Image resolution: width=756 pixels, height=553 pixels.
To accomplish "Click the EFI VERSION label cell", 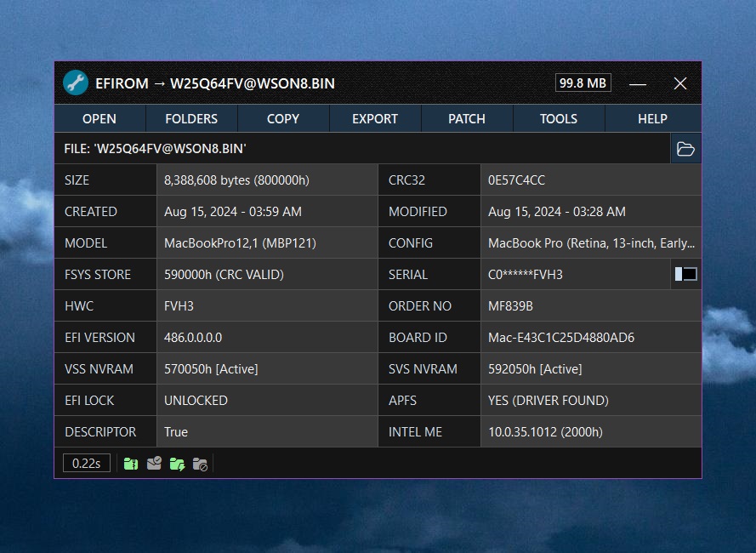I will pos(105,337).
